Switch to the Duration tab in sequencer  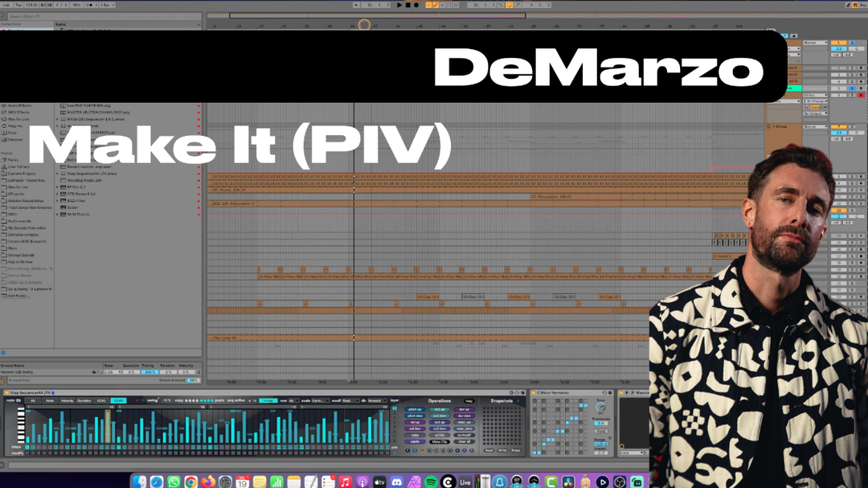84,400
